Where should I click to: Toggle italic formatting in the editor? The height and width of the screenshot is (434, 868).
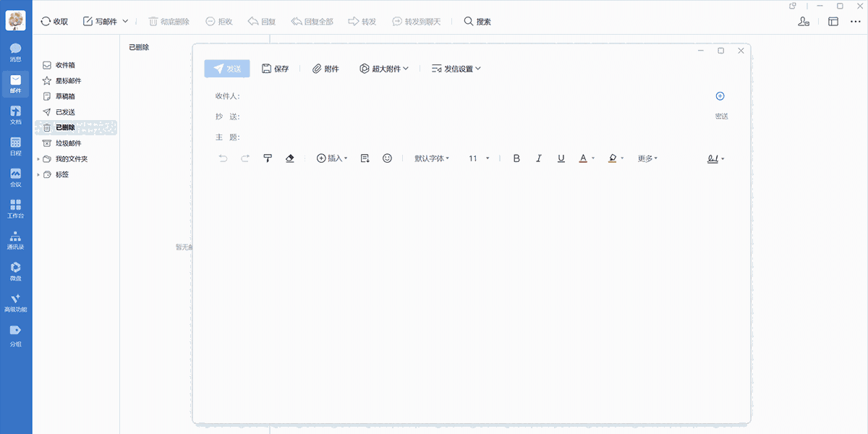click(538, 158)
